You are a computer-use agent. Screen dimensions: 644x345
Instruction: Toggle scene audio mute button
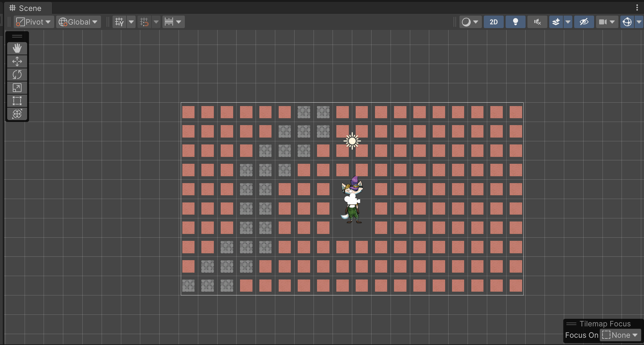[x=537, y=22]
